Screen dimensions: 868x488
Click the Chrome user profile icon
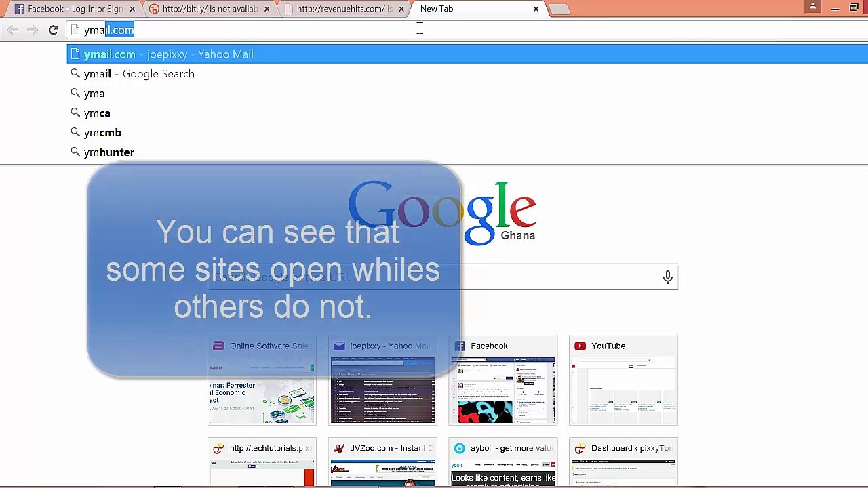pos(812,7)
